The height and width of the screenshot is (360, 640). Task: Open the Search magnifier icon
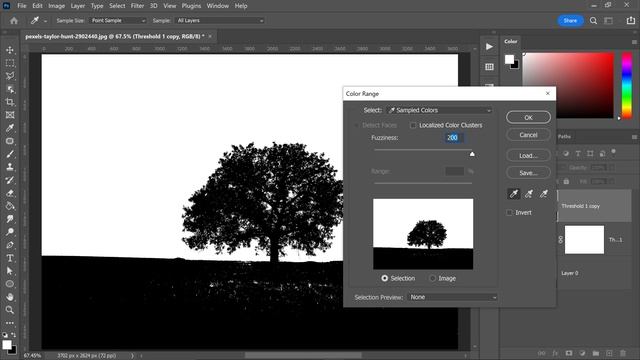(593, 20)
